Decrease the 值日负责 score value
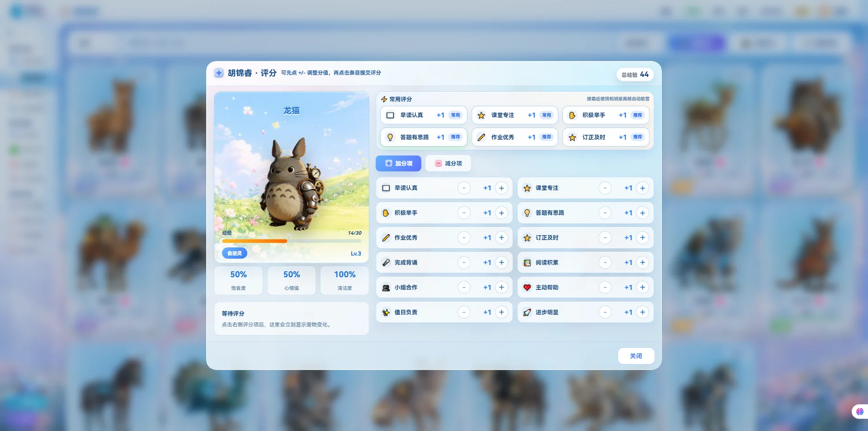This screenshot has height=431, width=868. coord(464,313)
